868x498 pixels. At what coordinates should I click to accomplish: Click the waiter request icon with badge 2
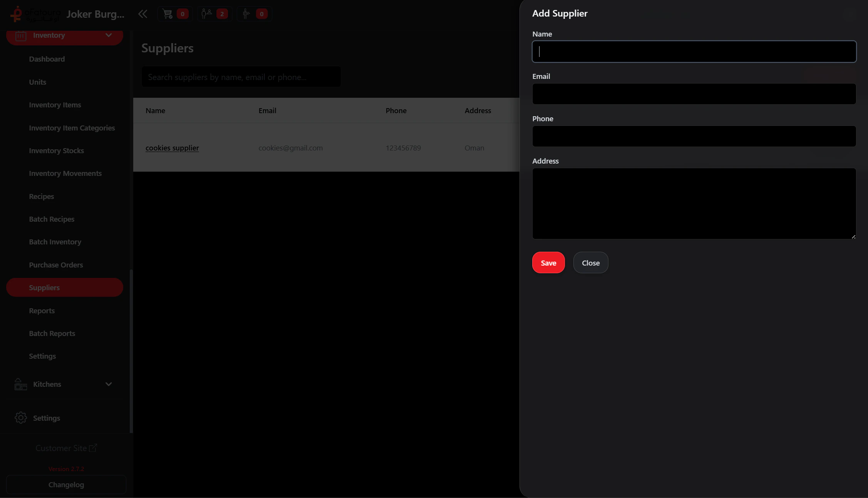click(207, 14)
